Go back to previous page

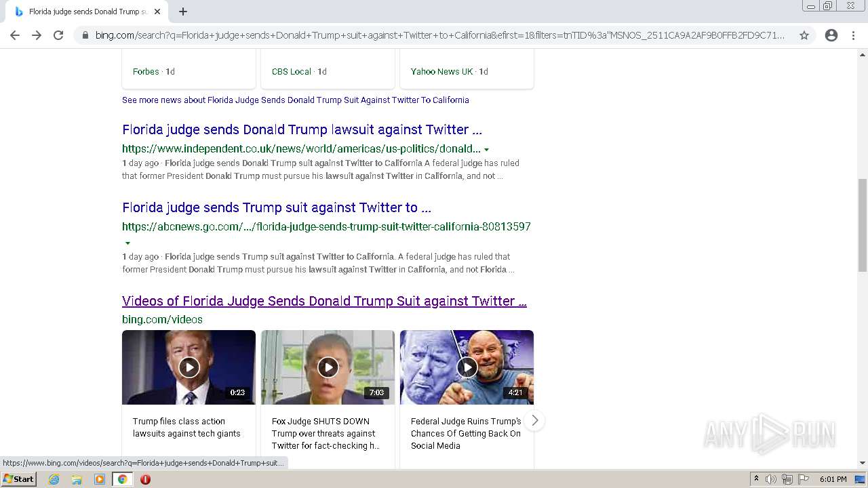pyautogui.click(x=15, y=35)
